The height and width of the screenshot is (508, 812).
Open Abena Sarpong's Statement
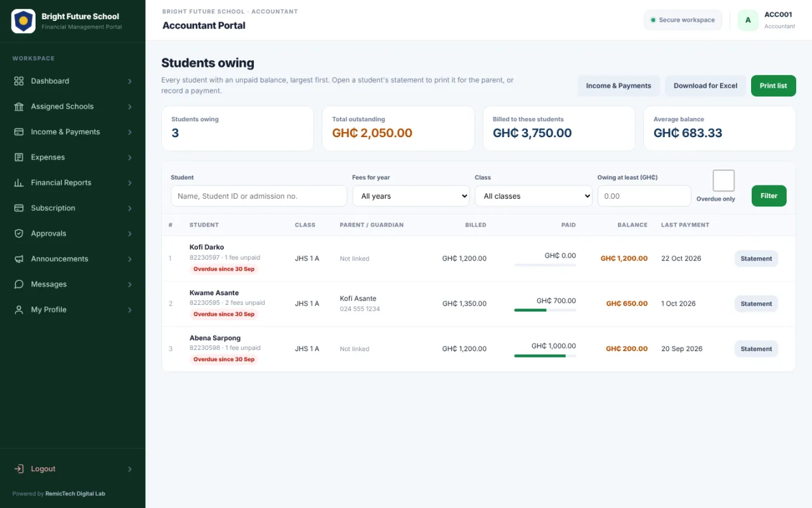(x=756, y=349)
